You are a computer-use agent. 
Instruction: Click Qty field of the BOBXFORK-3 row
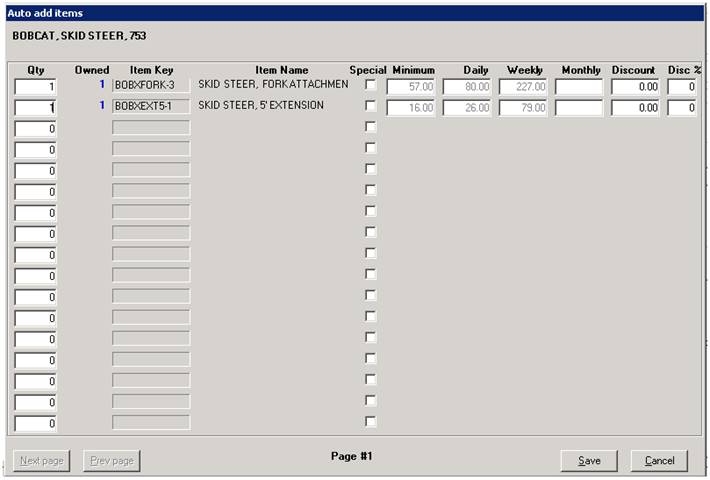[x=35, y=86]
